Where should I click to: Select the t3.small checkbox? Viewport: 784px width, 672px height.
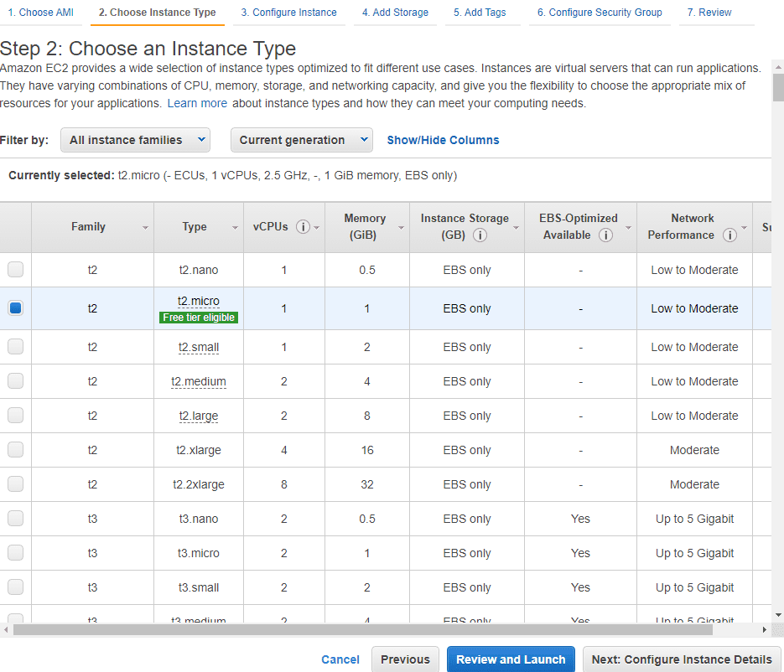pyautogui.click(x=15, y=587)
